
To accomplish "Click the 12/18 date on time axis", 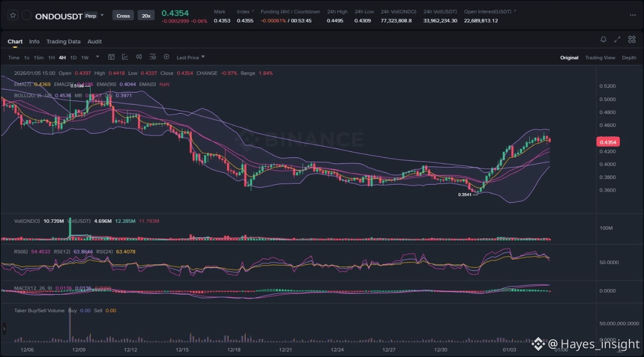I will click(x=233, y=349).
